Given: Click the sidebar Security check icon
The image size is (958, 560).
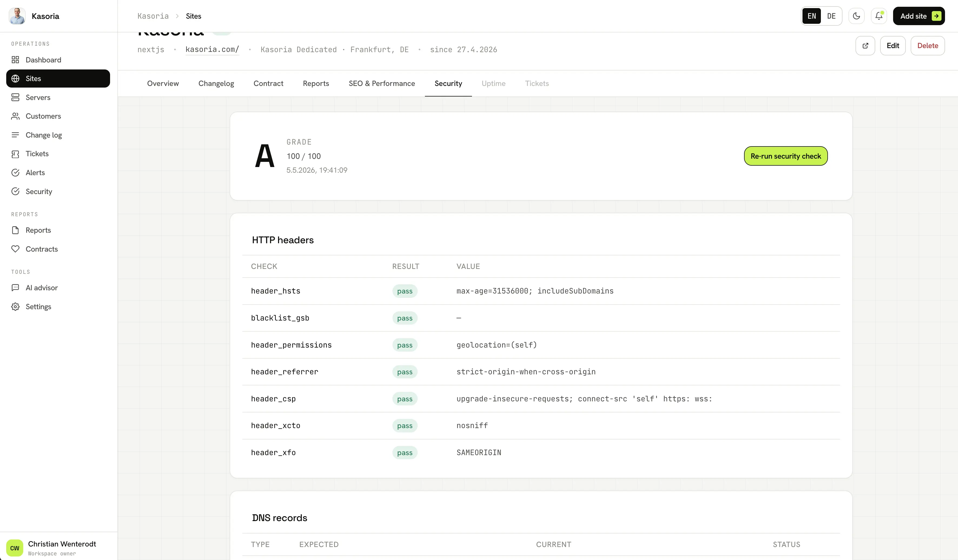Looking at the screenshot, I should pyautogui.click(x=15, y=191).
